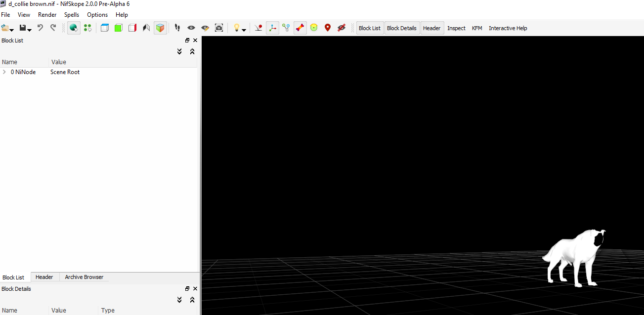This screenshot has height=315, width=644.
Task: Open the Render menu
Action: (x=47, y=15)
